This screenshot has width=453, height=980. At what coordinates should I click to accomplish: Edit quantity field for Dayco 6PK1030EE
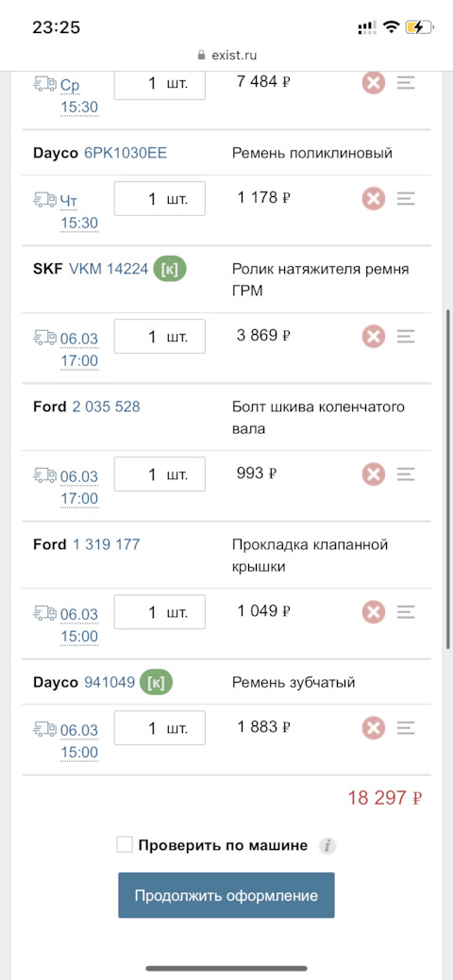[159, 199]
